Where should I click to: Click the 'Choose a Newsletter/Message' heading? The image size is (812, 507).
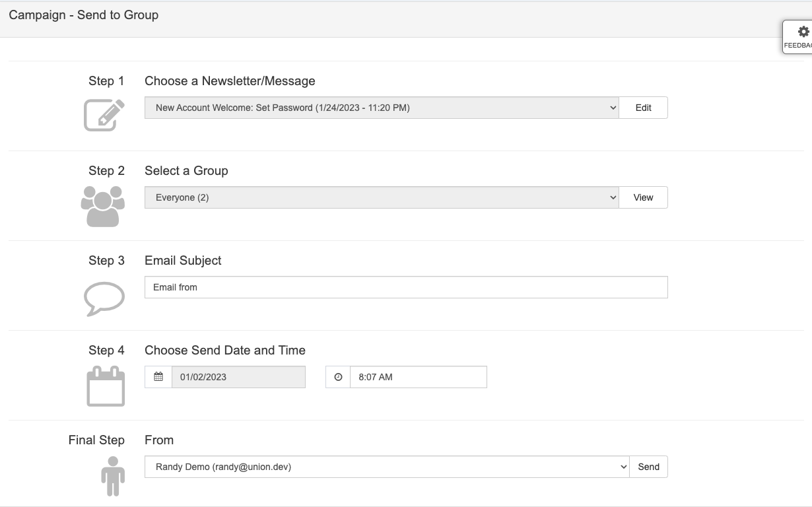click(x=230, y=81)
